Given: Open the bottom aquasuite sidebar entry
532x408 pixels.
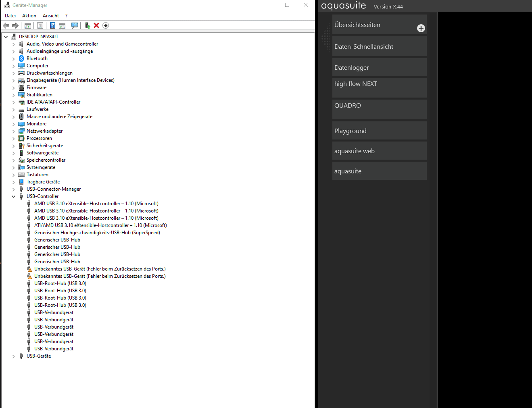Looking at the screenshot, I should tap(380, 171).
